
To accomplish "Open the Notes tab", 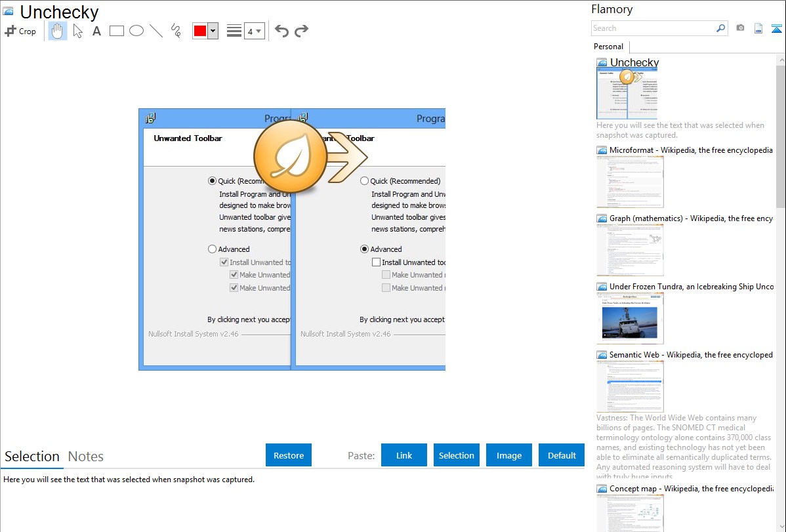I will (86, 457).
